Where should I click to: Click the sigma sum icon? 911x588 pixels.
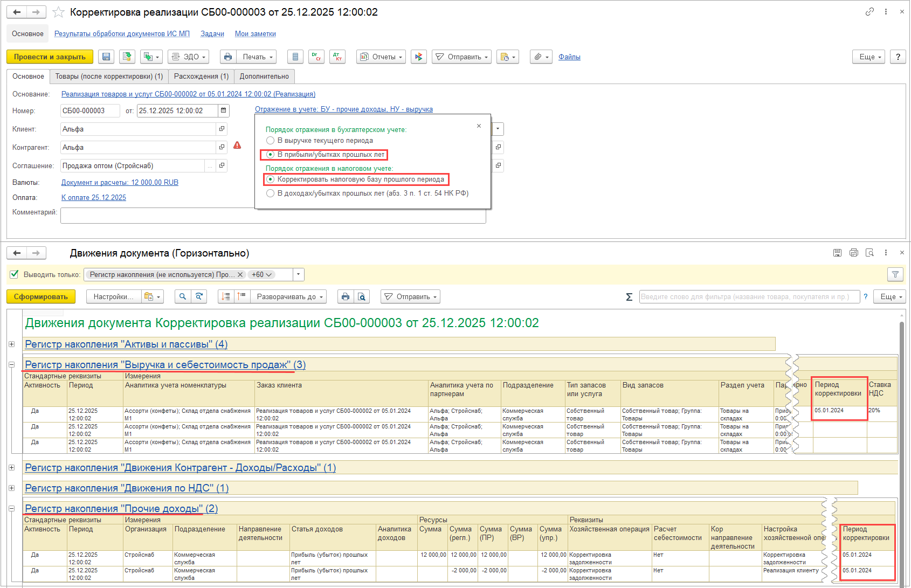tap(629, 297)
